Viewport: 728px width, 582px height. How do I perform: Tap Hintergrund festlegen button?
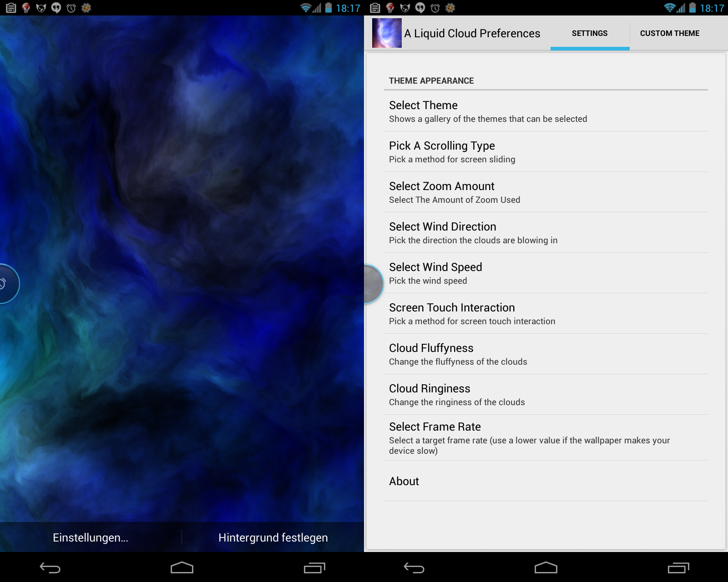coord(273,537)
